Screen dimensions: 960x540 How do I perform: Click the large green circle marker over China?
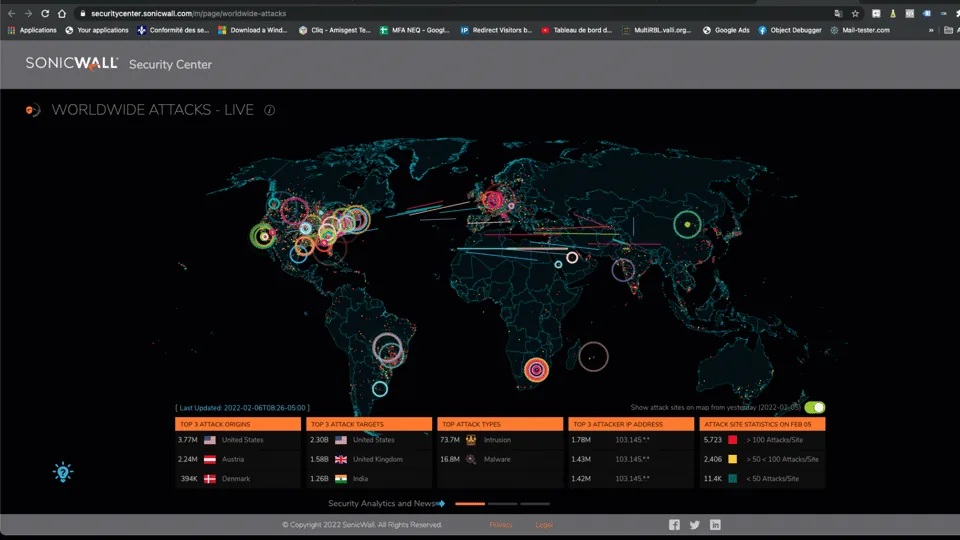[x=687, y=224]
